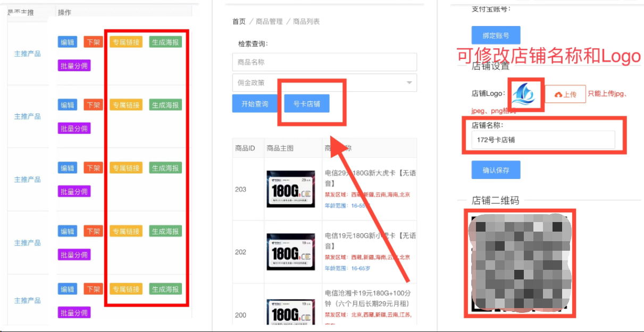The height and width of the screenshot is (332, 644).
Task: Save settings with 确认保存
Action: pos(496,171)
